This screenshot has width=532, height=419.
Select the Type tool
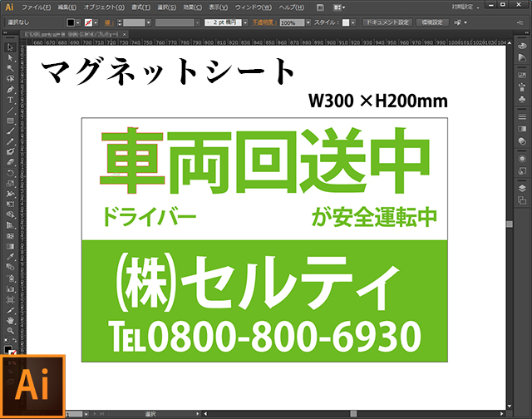point(10,100)
